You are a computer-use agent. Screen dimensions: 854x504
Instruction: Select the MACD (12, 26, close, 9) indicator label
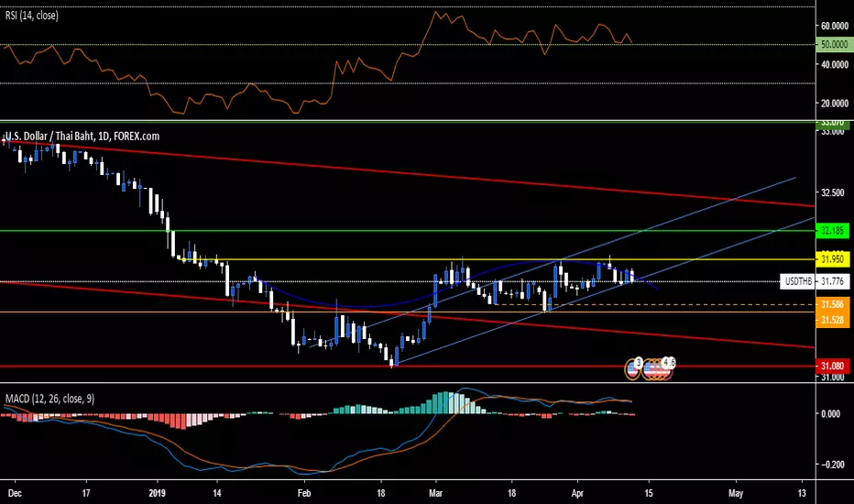click(x=49, y=399)
